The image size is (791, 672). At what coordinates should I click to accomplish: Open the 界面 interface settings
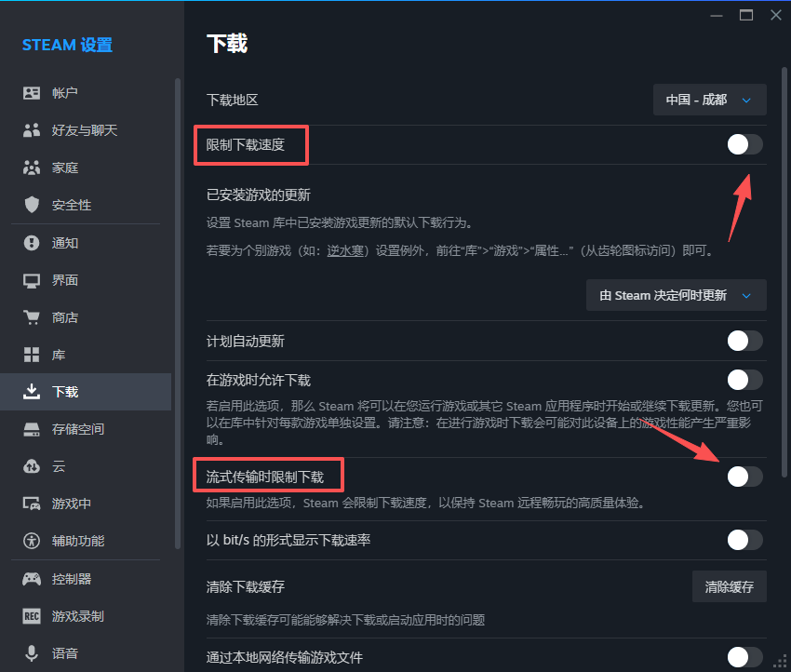point(65,280)
